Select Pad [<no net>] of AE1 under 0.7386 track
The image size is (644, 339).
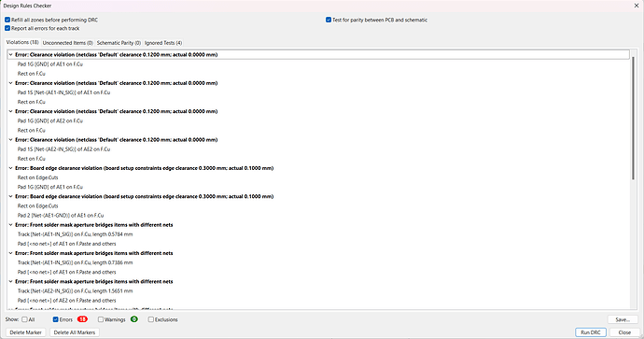(x=66, y=272)
